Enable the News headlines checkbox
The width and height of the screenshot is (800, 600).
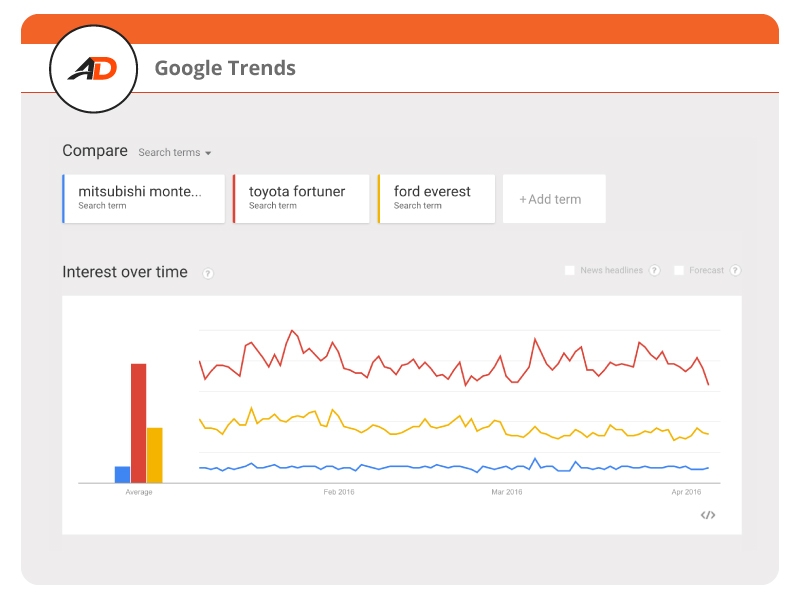coord(569,270)
